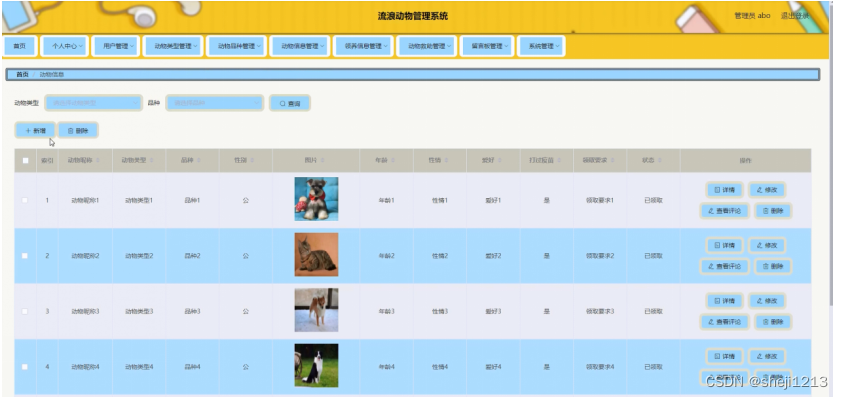Click 修改 for 动物昵称2 row
843x399 pixels.
[767, 245]
